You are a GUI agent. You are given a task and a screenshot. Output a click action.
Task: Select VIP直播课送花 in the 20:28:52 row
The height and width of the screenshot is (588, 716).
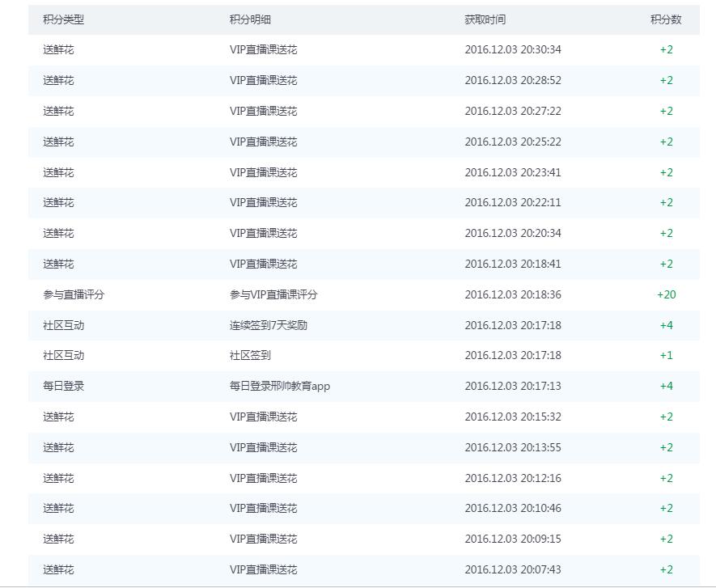point(263,80)
